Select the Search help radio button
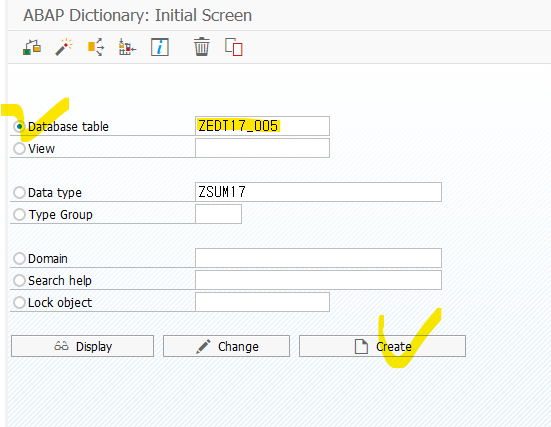The height and width of the screenshot is (427, 551). 19,280
